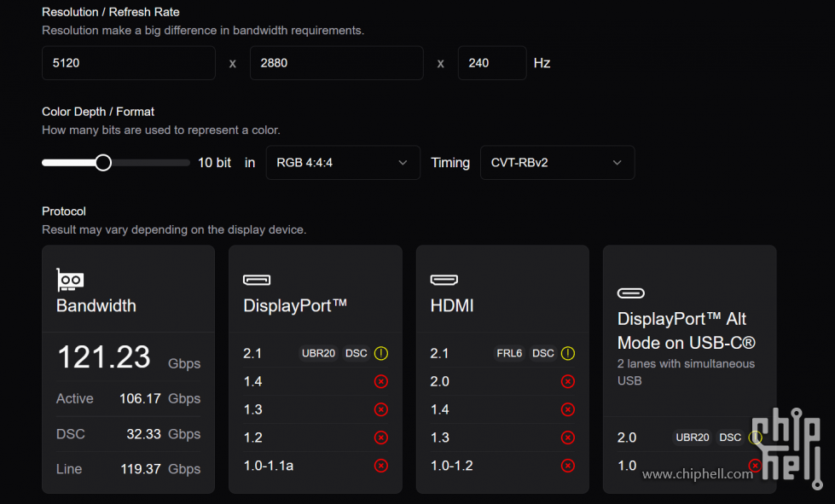Click the vertical resolution field showing 2880
The width and height of the screenshot is (835, 504).
337,63
